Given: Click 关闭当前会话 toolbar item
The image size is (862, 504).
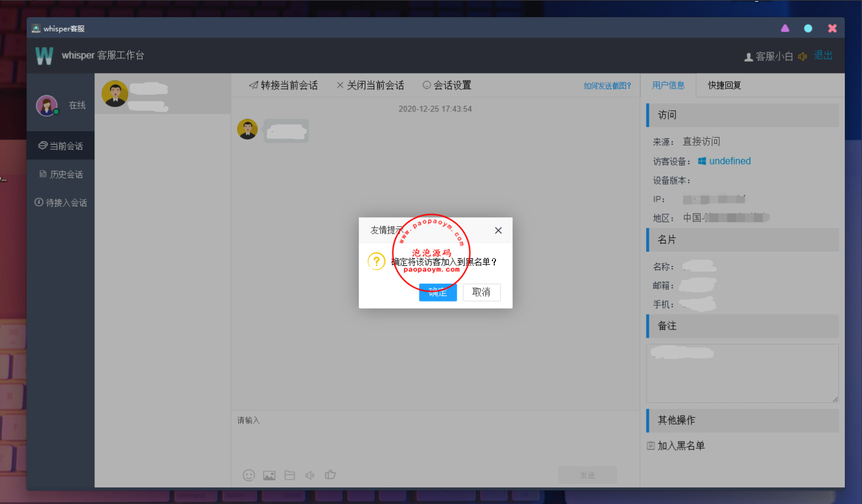Looking at the screenshot, I should [370, 85].
